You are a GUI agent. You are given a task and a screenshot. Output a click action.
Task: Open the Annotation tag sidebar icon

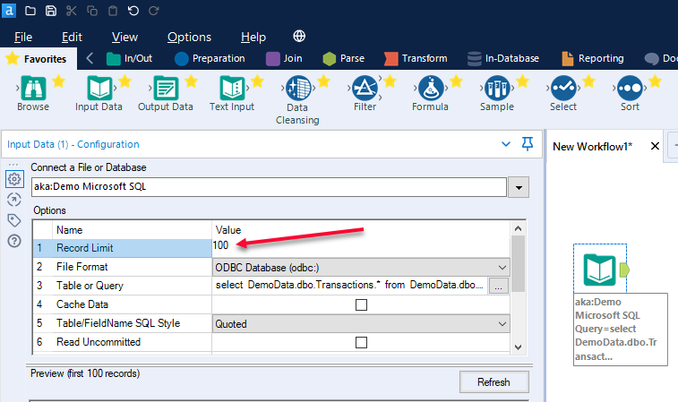(14, 220)
